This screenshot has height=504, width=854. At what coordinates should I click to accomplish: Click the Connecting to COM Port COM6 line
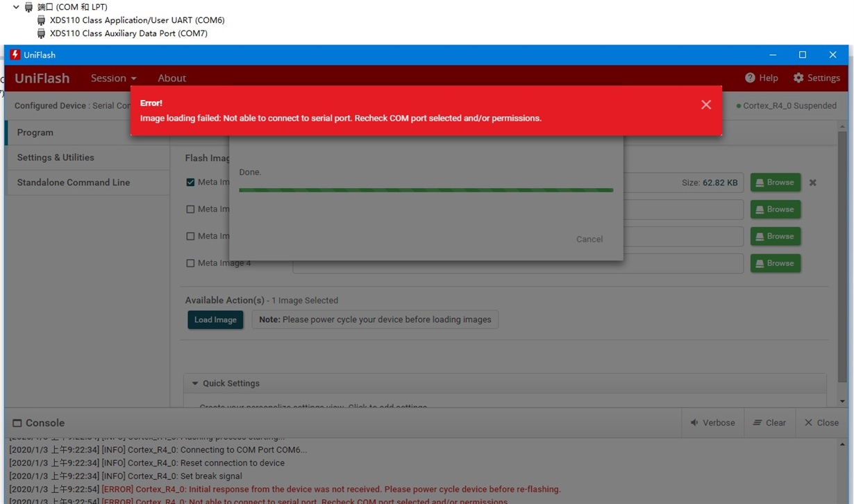pos(158,450)
